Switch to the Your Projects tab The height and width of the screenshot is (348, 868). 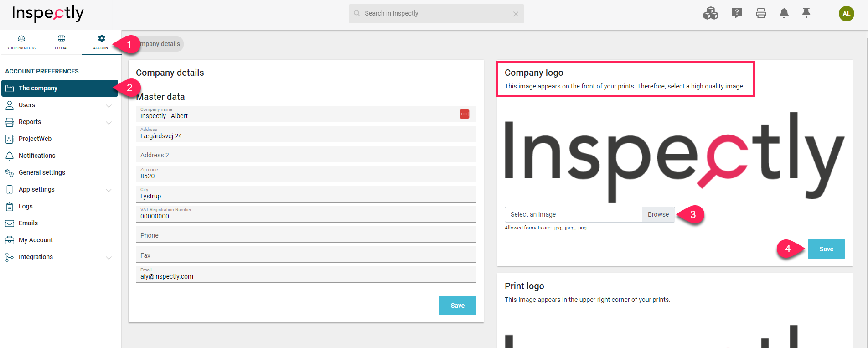click(x=21, y=42)
